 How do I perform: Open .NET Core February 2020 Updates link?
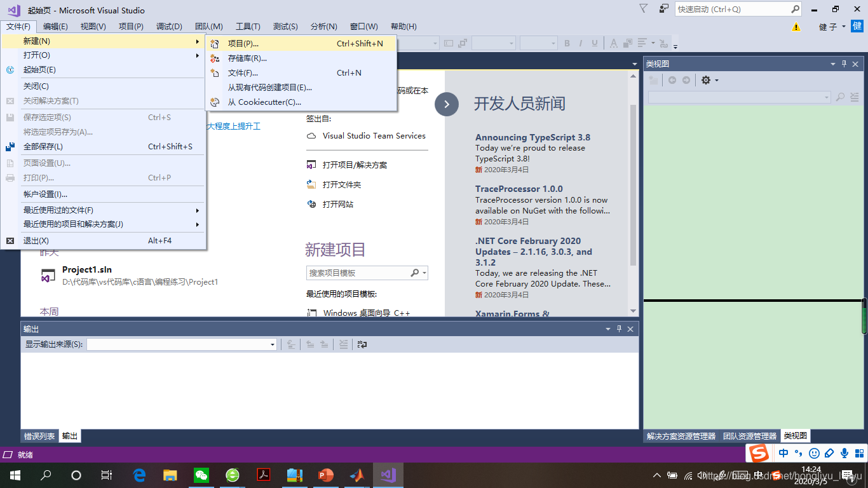click(x=534, y=252)
